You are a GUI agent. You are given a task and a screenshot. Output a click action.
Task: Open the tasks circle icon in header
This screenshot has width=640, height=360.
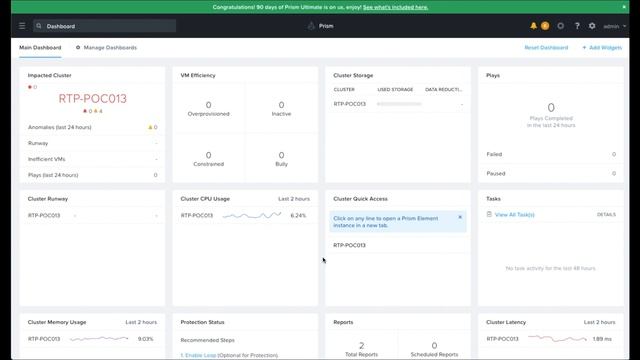(x=560, y=26)
